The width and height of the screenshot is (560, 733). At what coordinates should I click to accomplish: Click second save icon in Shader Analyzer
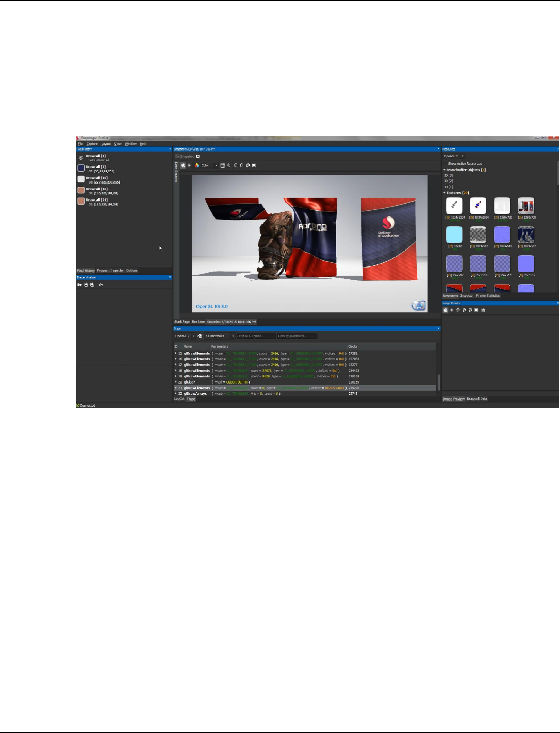coord(92,285)
